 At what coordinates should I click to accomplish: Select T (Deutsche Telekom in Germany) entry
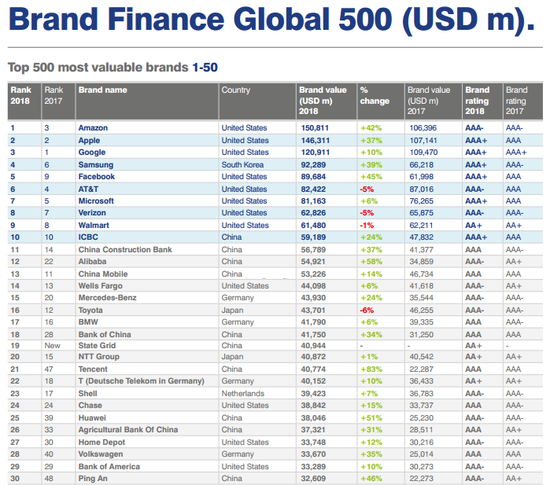[x=141, y=381]
